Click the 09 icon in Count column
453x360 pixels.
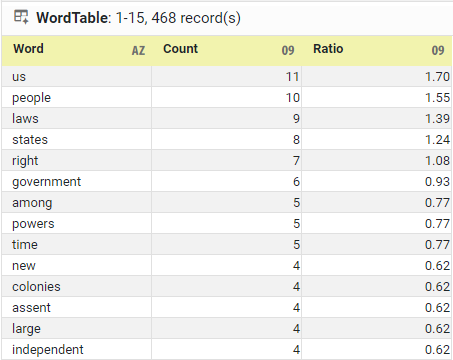tap(288, 51)
